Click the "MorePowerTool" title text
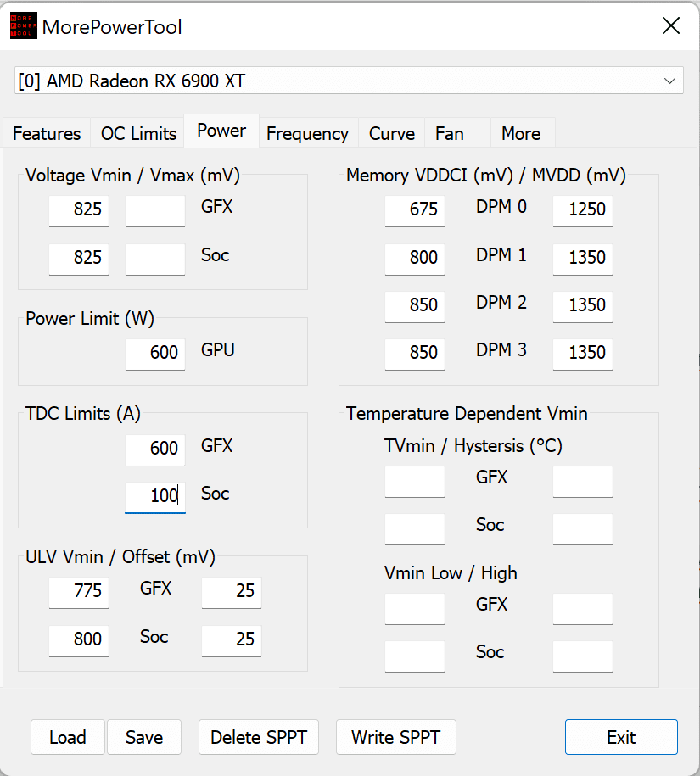 click(112, 27)
